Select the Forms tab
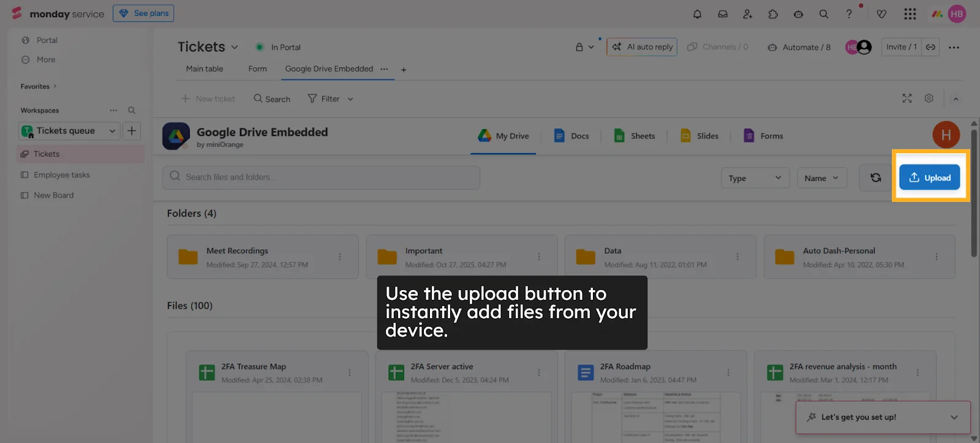980x443 pixels. [763, 136]
